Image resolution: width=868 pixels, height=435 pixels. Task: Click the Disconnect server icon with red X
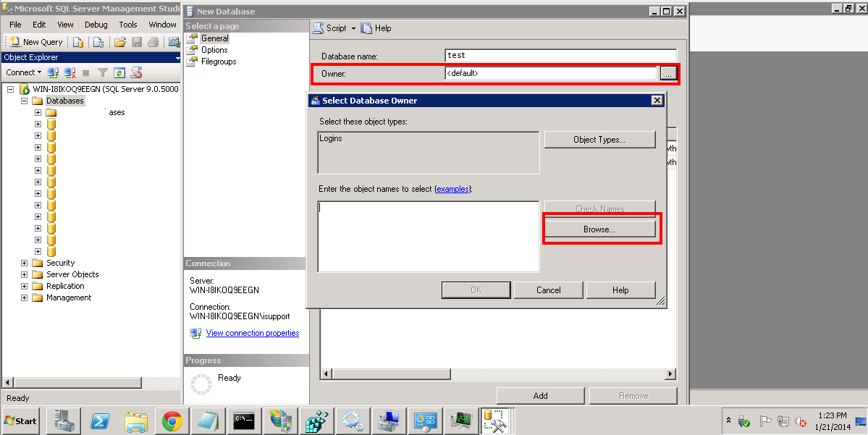click(69, 72)
